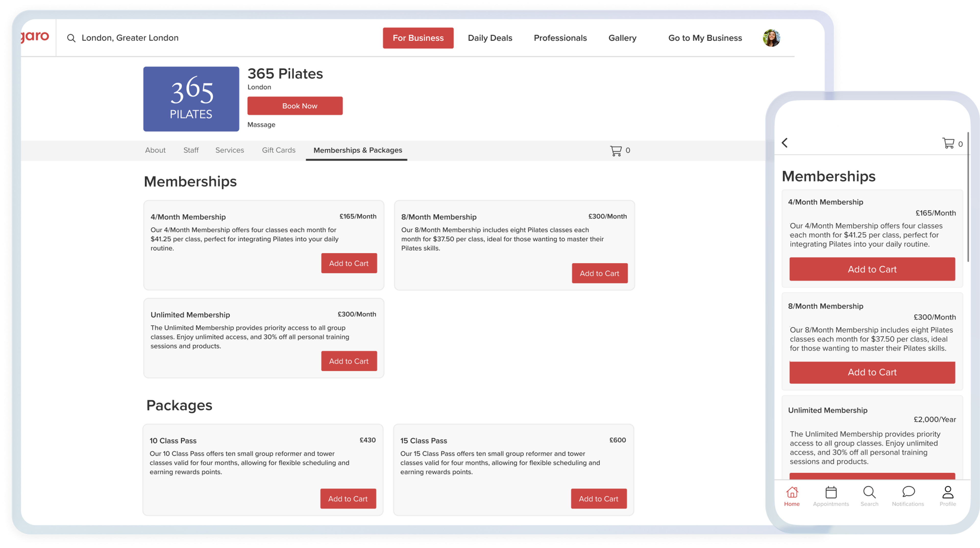Switch to the Gift Cards tab

pyautogui.click(x=278, y=150)
